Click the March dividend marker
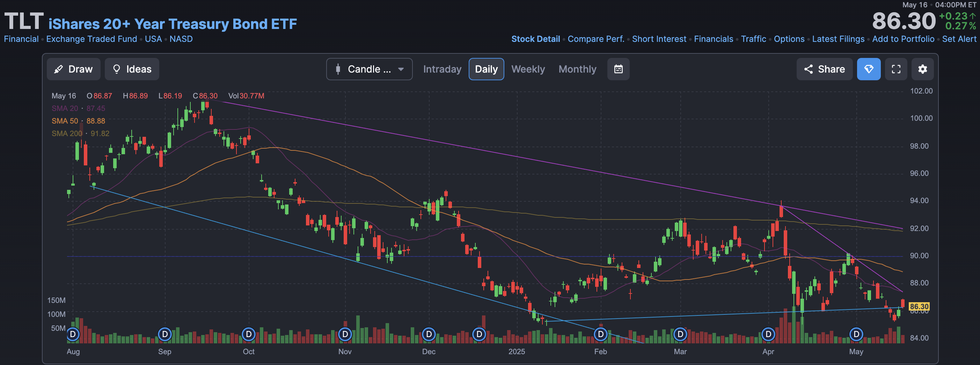 680,334
